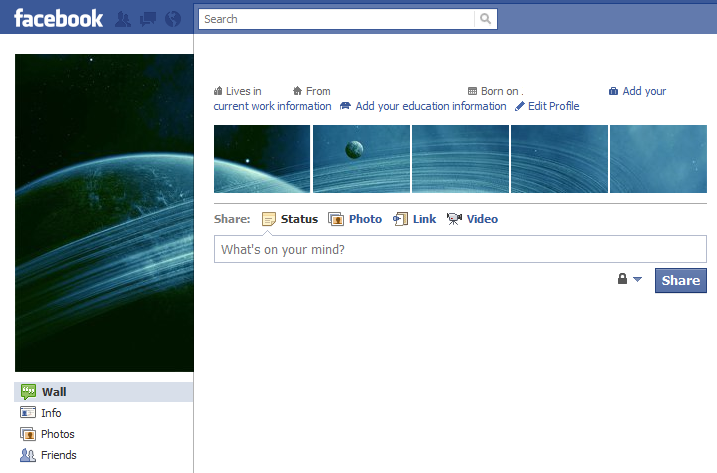Viewport: 717px width, 473px height.
Task: Open the messages icon in header
Action: tap(148, 19)
